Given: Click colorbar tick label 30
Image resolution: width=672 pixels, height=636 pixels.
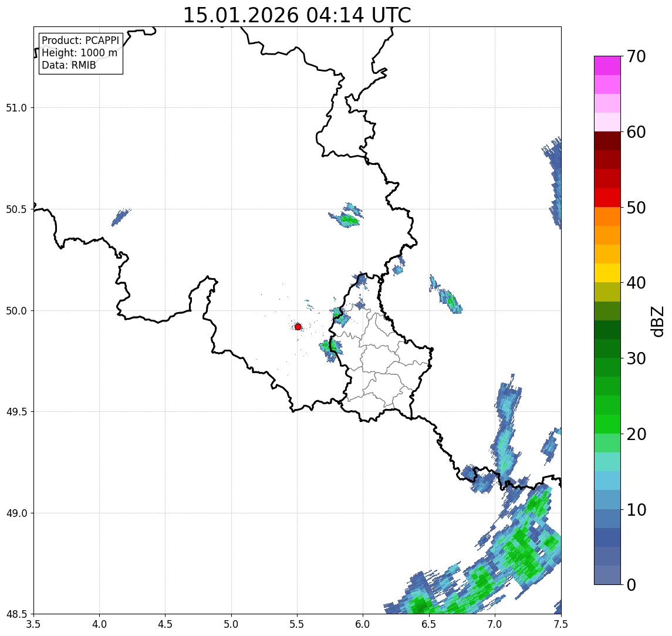Looking at the screenshot, I should [x=636, y=358].
